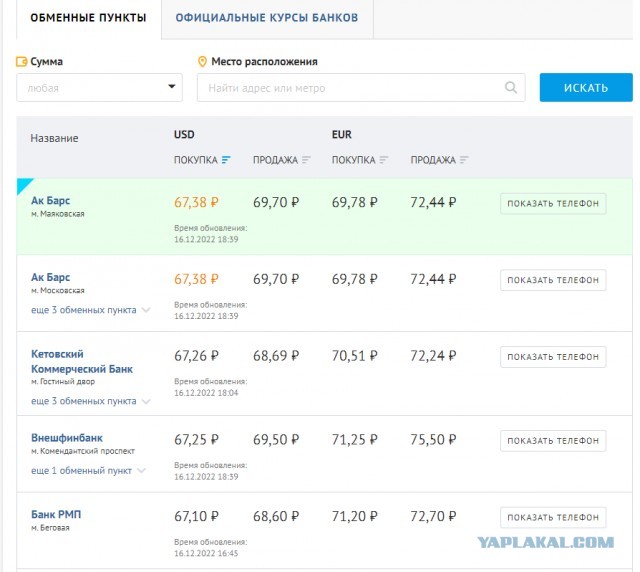Show phone for Кетовский Коммерческий Банк

[x=553, y=357]
